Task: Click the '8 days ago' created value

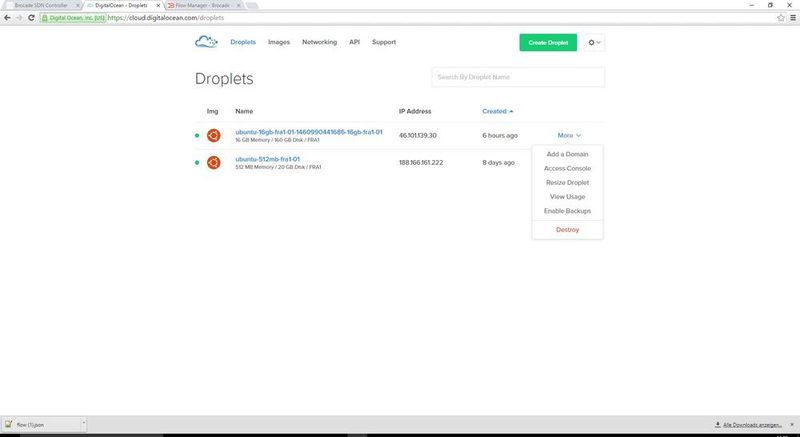Action: [498, 163]
